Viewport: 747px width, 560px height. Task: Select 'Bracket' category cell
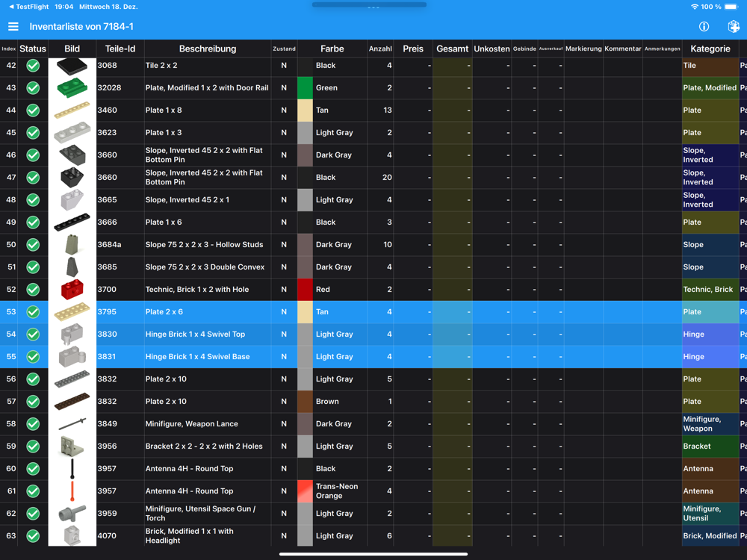pos(710,447)
